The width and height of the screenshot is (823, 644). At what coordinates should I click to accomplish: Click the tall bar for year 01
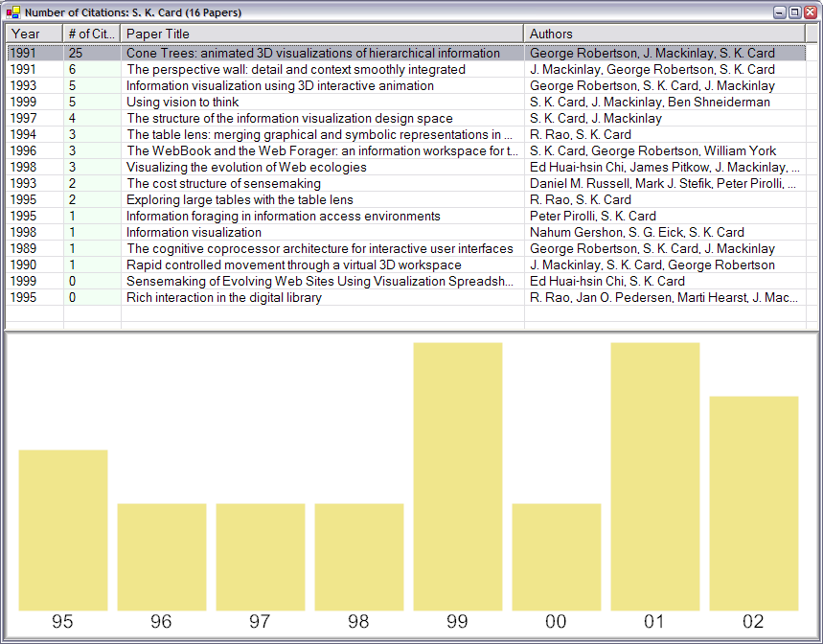655,476
